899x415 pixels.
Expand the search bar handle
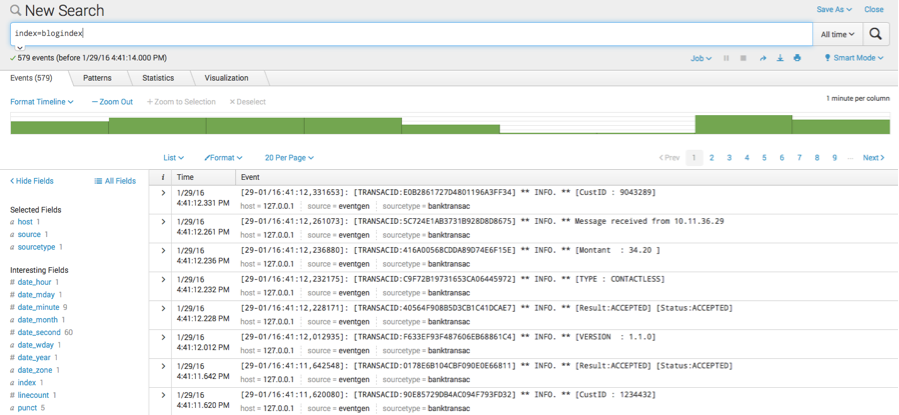point(19,48)
